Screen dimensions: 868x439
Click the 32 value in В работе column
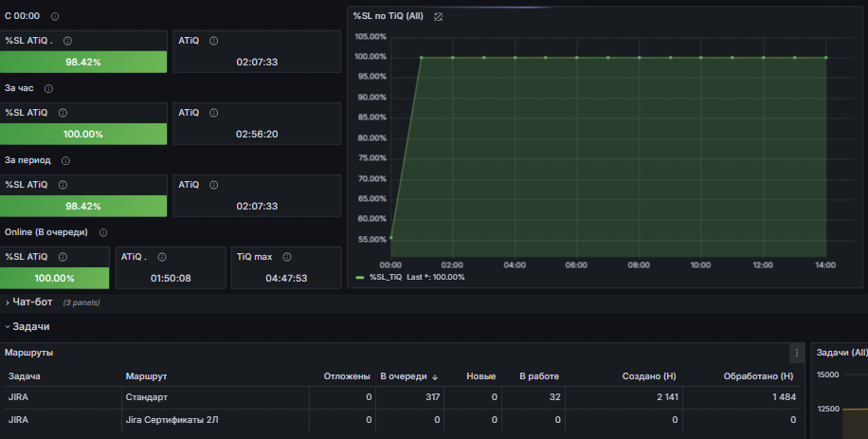pos(554,397)
